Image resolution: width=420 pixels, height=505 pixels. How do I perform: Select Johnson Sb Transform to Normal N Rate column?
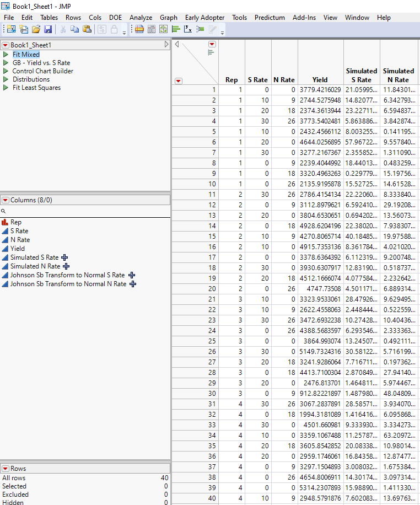[x=68, y=284]
